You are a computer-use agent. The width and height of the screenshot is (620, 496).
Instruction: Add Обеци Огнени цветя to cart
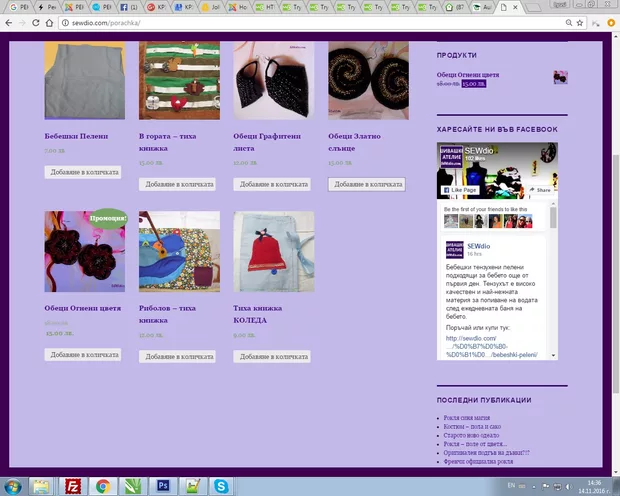coord(83,355)
